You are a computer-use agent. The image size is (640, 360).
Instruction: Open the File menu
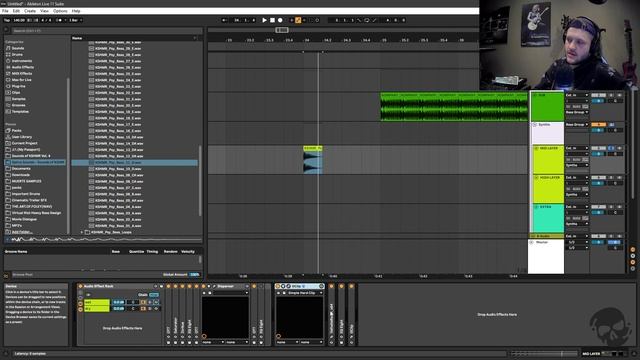(5, 11)
